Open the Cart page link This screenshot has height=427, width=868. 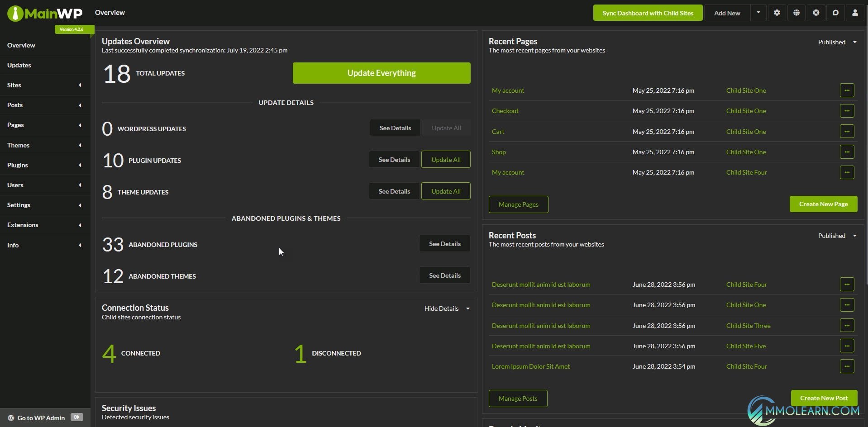click(x=498, y=132)
